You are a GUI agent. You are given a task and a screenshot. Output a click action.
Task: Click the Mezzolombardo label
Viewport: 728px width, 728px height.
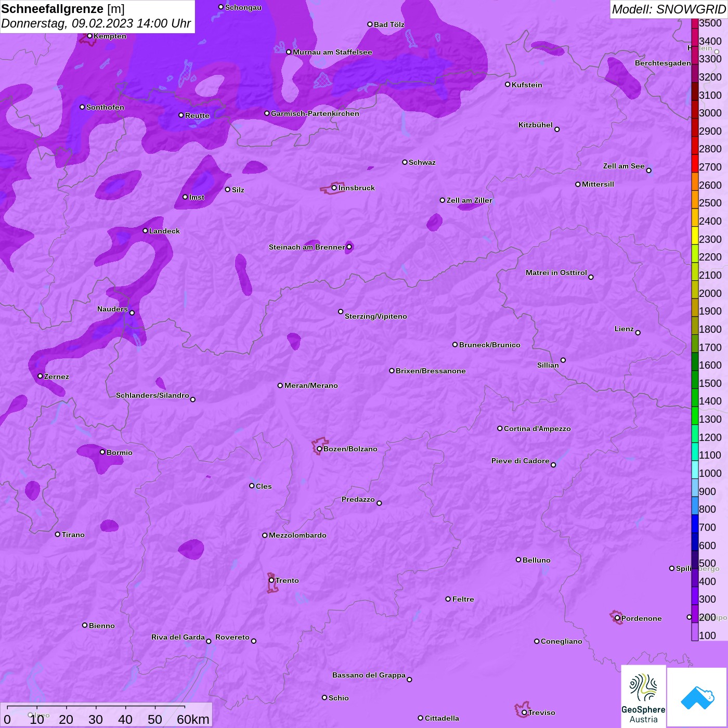click(x=297, y=535)
